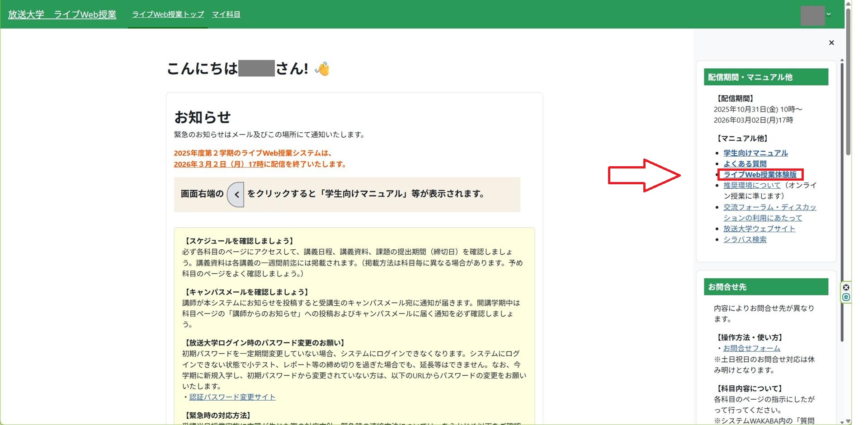Click the gray user avatar in header
868x425 pixels.
pyautogui.click(x=812, y=15)
